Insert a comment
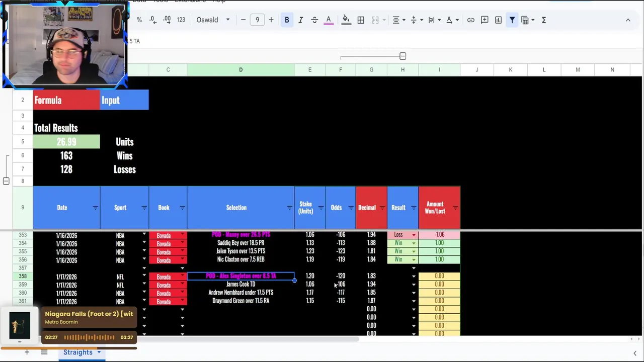644x362 pixels. tap(485, 20)
